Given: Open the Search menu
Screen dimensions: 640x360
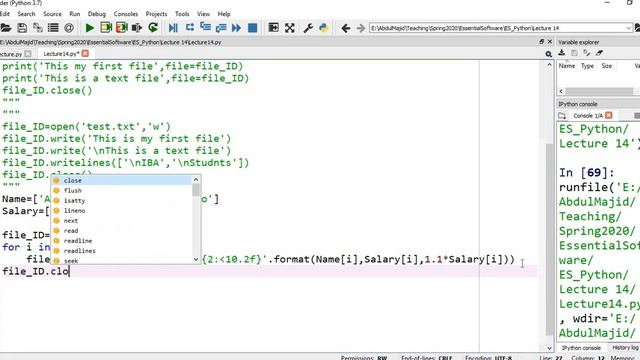Looking at the screenshot, I should pos(26,14).
